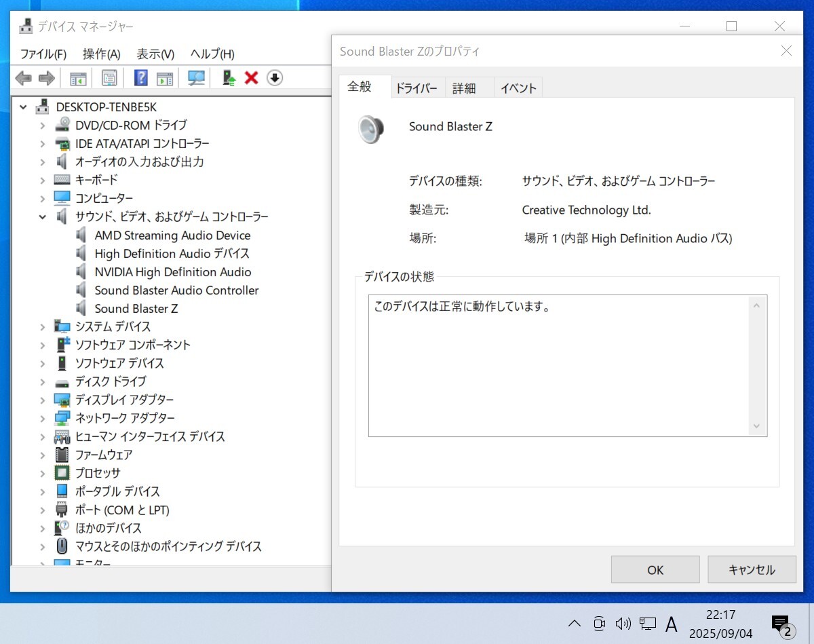Click the OK button
This screenshot has width=814, height=644.
click(x=655, y=570)
